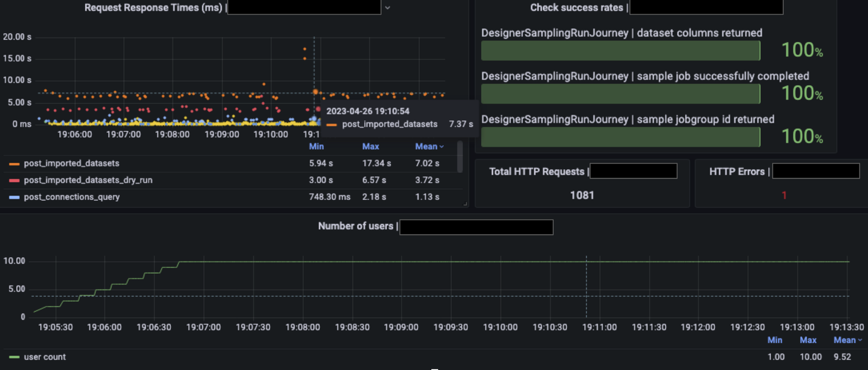Screen dimensions: 868x370
Task: Sort response times legend by Min
Action: [x=316, y=146]
